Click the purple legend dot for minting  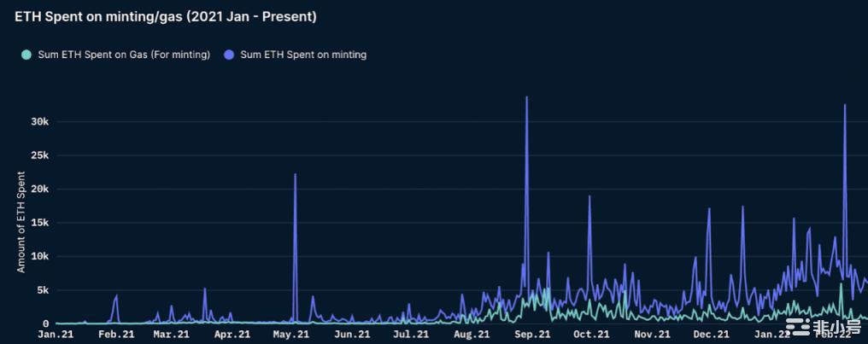[x=229, y=55]
